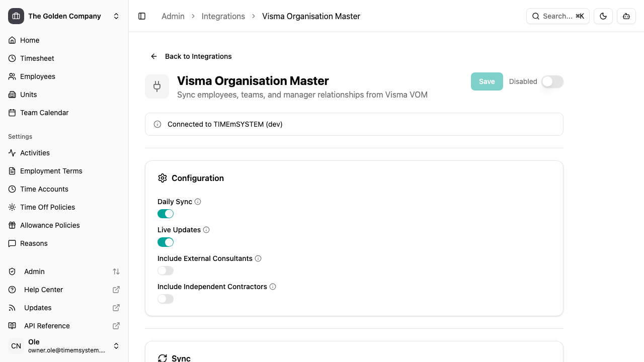This screenshot has width=644, height=362.
Task: Turn off Live Updates
Action: click(165, 242)
